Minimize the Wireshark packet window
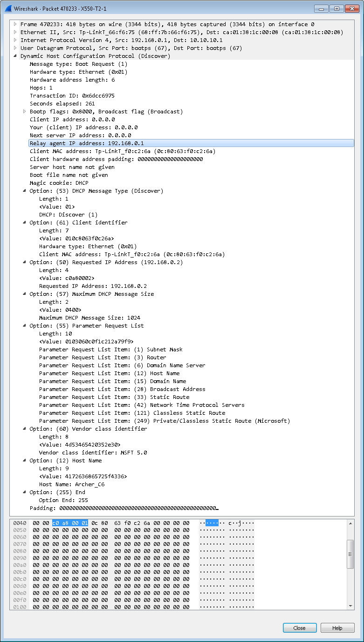Image resolution: width=364 pixels, height=642 pixels. point(322,8)
